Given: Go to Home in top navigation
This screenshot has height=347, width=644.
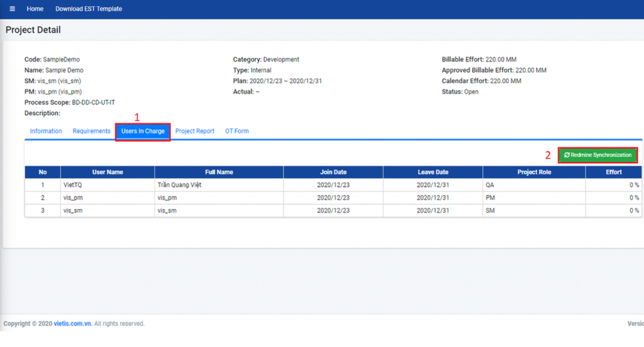Looking at the screenshot, I should coord(35,9).
